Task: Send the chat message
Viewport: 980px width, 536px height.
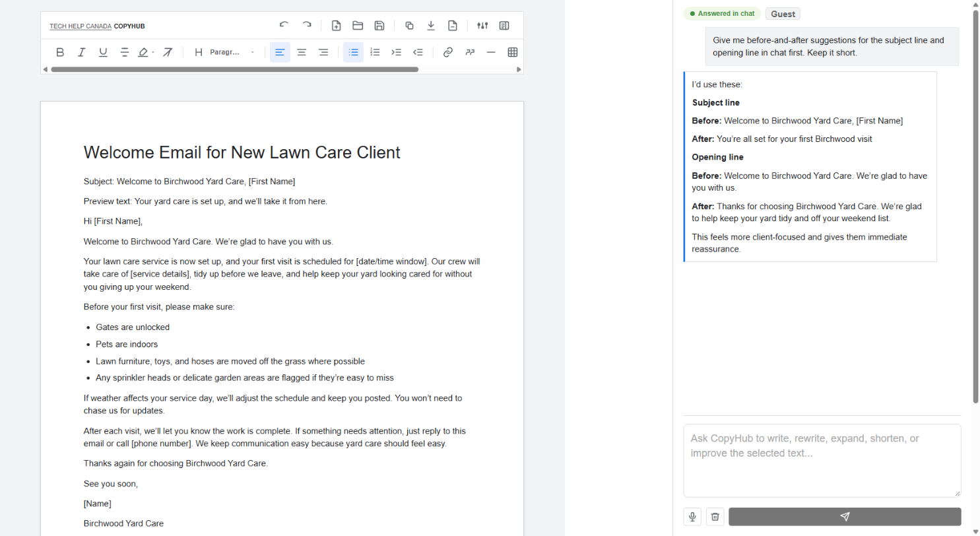Action: pyautogui.click(x=845, y=517)
